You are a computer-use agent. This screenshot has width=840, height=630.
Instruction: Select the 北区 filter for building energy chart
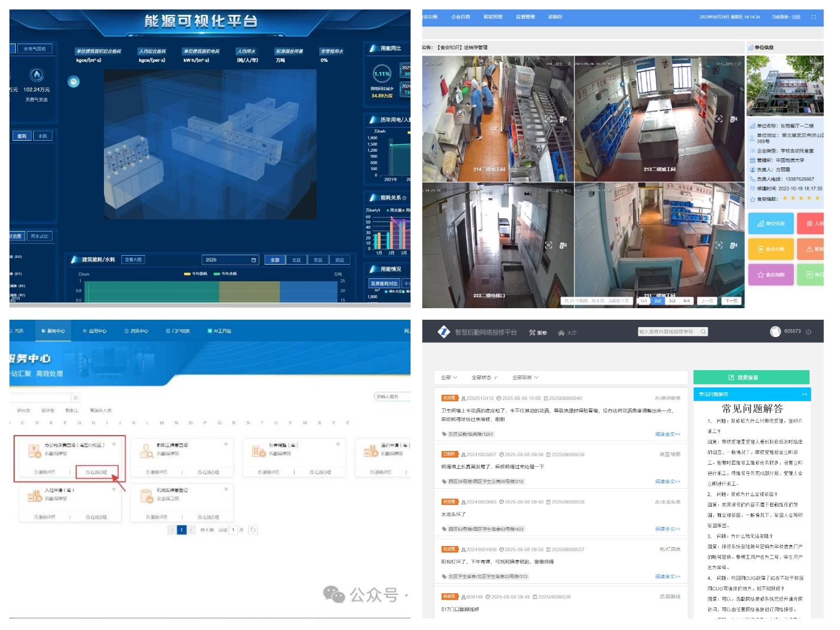297,260
